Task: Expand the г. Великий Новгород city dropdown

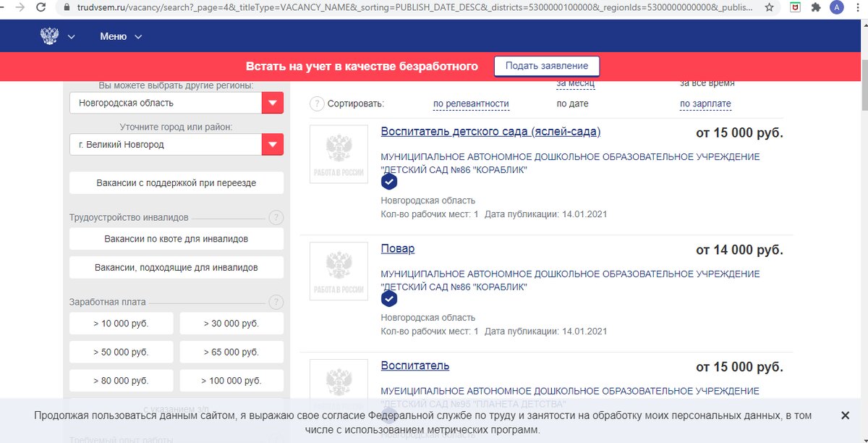Action: pos(272,144)
